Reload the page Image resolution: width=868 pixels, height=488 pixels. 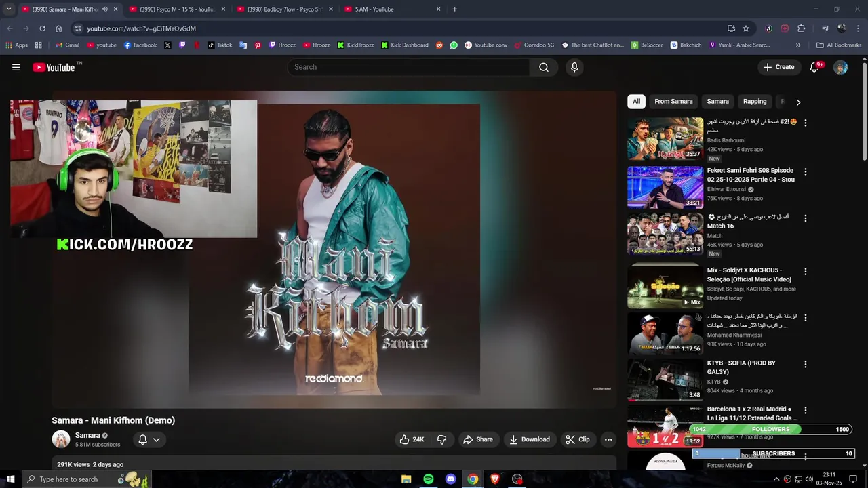[42, 28]
